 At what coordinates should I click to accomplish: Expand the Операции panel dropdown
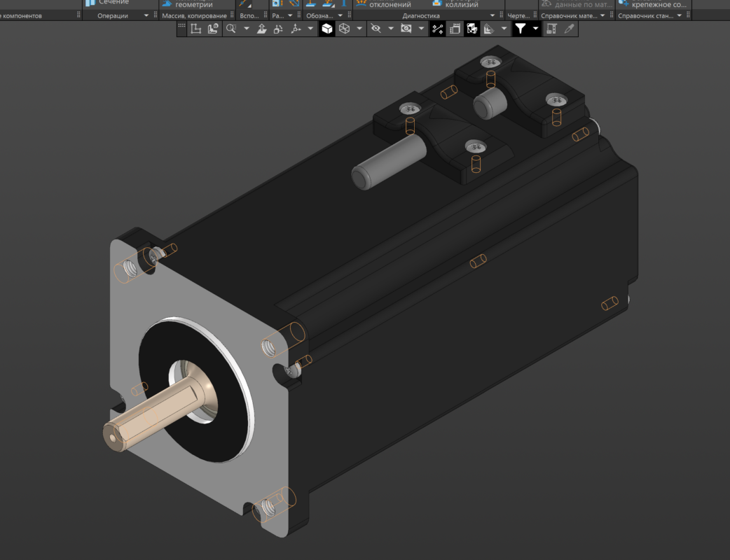(x=146, y=15)
